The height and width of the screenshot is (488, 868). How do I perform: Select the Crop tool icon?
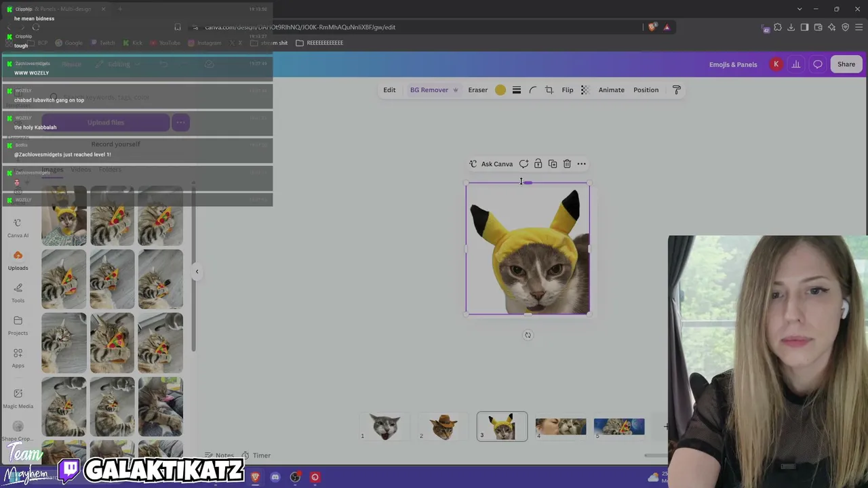click(x=549, y=90)
